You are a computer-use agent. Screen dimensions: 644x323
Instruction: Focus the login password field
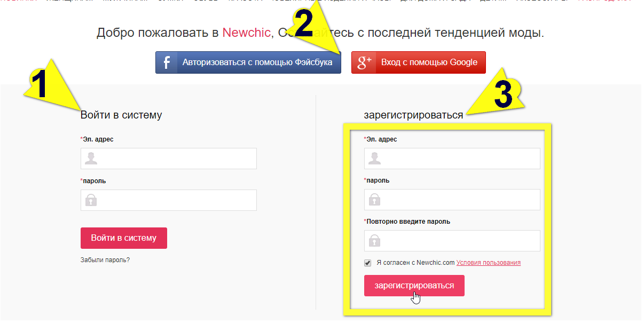169,200
